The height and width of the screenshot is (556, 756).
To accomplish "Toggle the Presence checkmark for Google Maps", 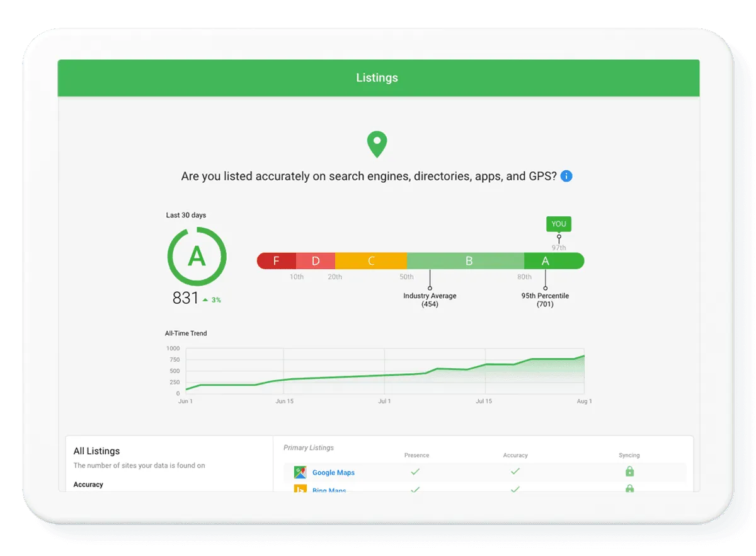I will (416, 471).
